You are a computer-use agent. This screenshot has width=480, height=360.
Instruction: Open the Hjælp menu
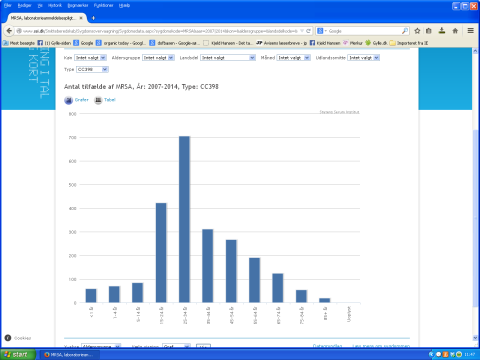124,5
